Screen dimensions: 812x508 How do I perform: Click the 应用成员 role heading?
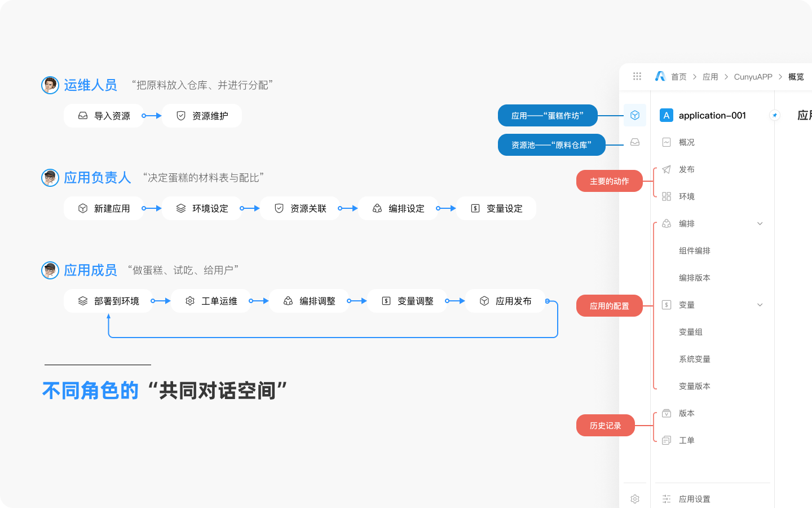pyautogui.click(x=90, y=270)
